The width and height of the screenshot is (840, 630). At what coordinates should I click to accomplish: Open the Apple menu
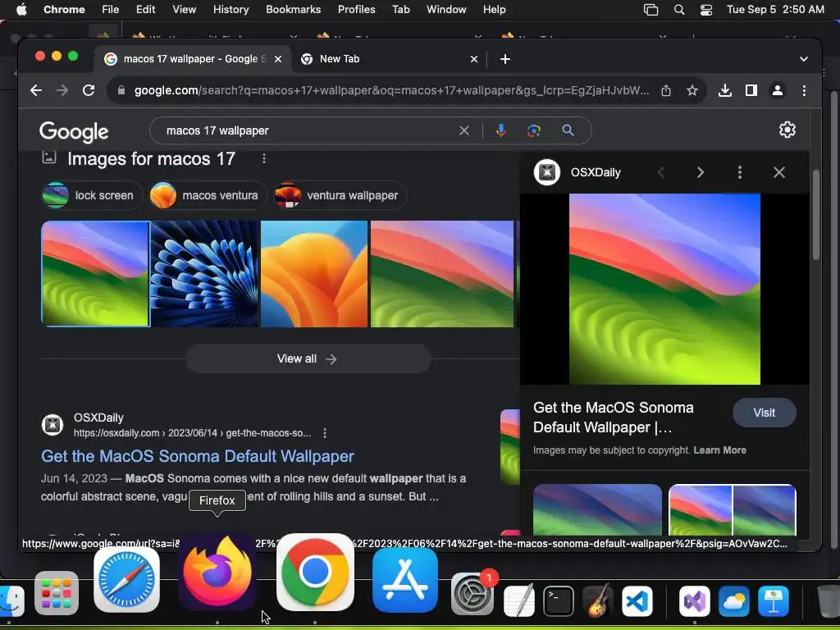tap(21, 10)
